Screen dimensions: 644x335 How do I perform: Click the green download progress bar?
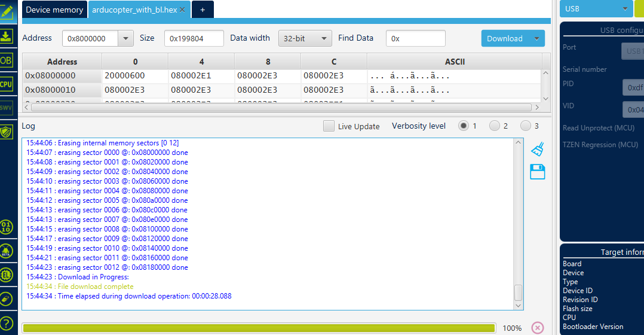click(258, 328)
